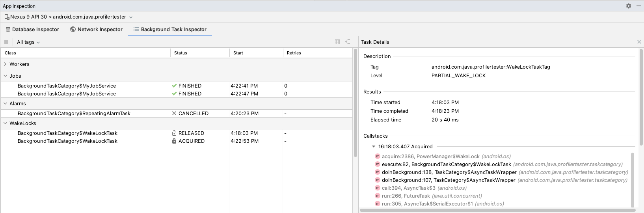Switch to table list view icon
Screen dimensions: 644x213
[337, 42]
